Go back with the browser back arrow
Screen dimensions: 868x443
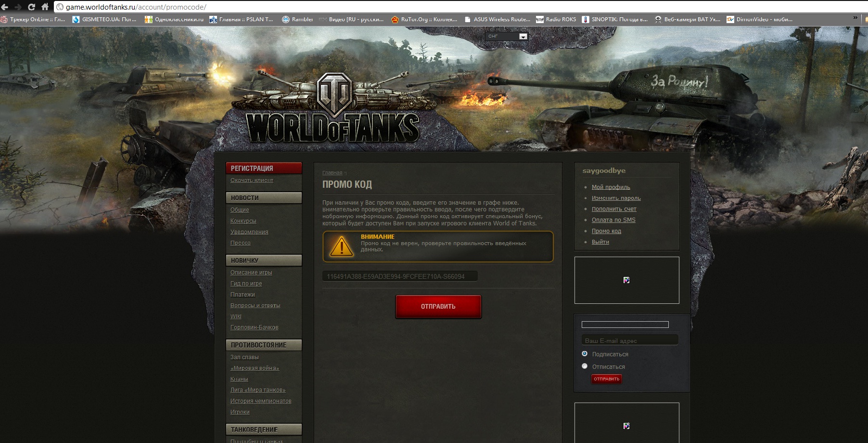(x=4, y=7)
